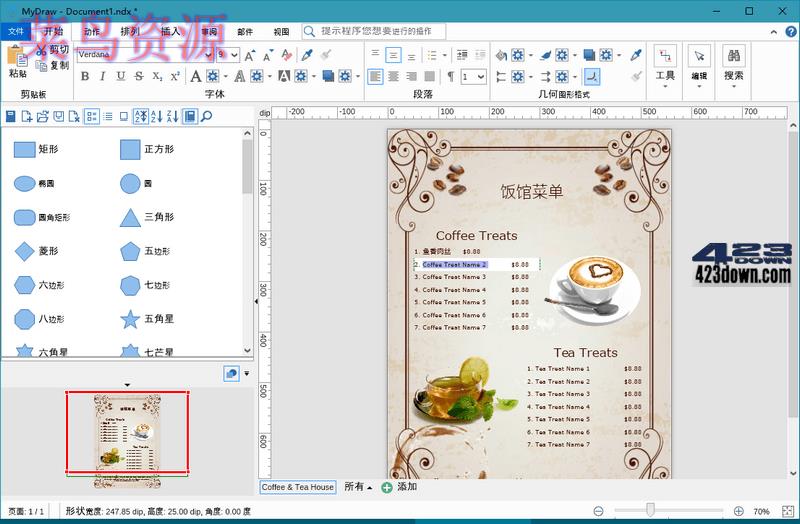Select the 矩形 rectangle shape
800x524 pixels.
coord(36,149)
